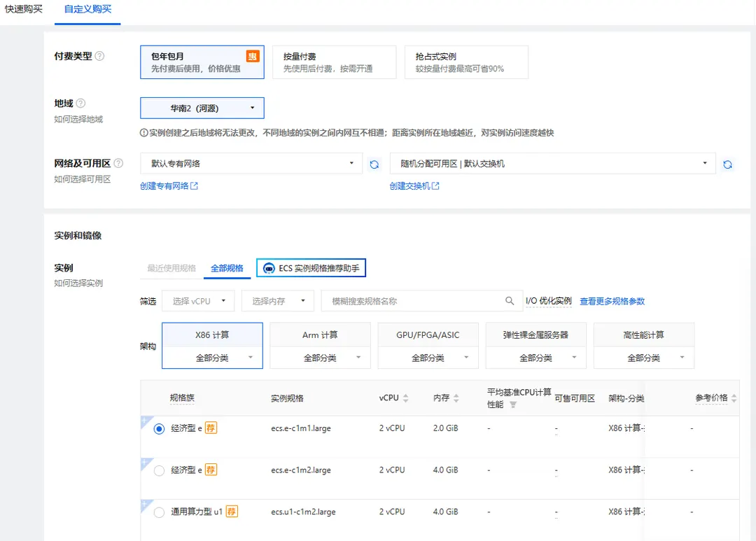Select the ecs.e-c1m2.large radio button
The width and height of the screenshot is (756, 541).
(x=159, y=470)
